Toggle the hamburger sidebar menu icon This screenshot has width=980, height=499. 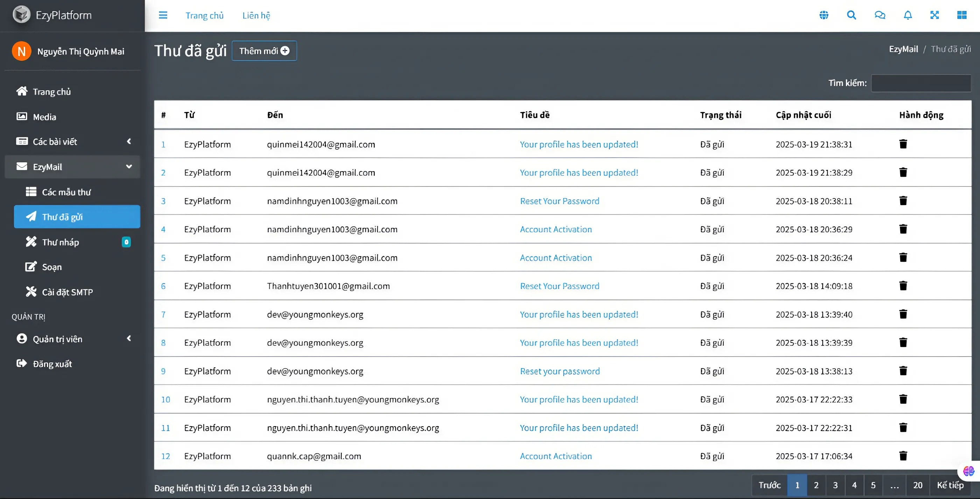(x=163, y=15)
